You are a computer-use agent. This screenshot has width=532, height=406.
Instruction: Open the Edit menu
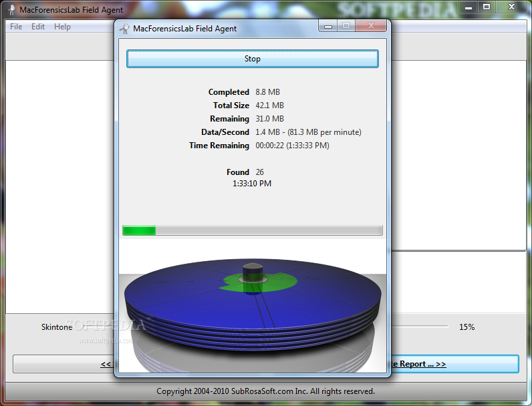click(38, 27)
